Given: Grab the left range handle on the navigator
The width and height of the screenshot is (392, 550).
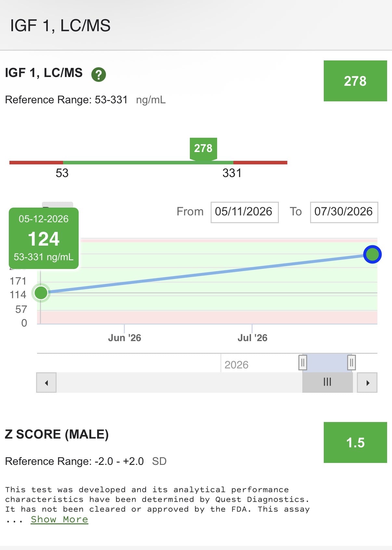Looking at the screenshot, I should tap(303, 363).
